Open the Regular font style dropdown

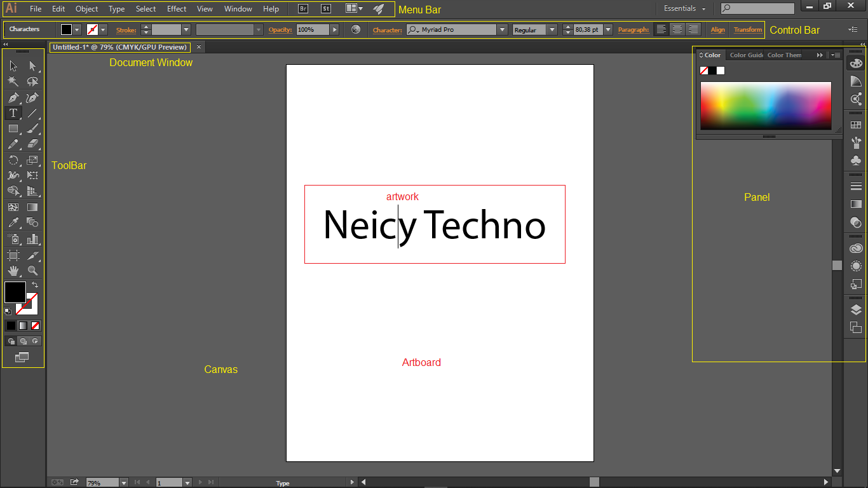[552, 30]
